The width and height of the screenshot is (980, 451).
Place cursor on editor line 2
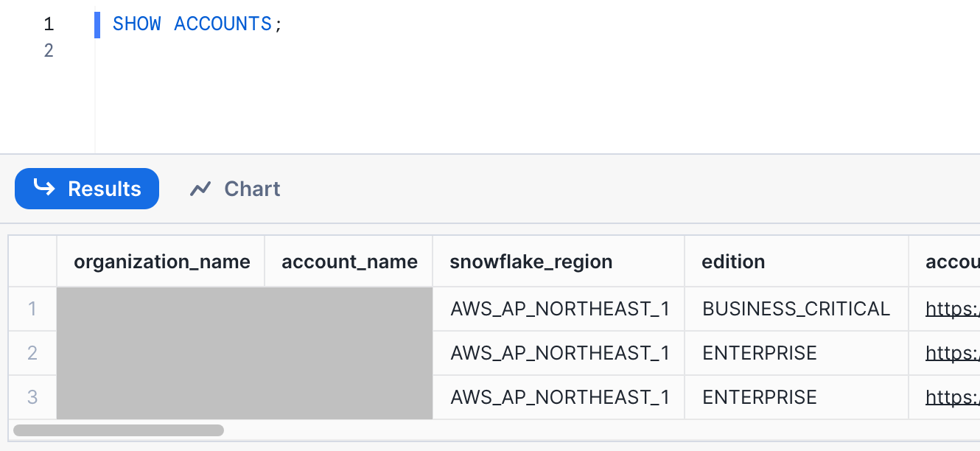295,50
